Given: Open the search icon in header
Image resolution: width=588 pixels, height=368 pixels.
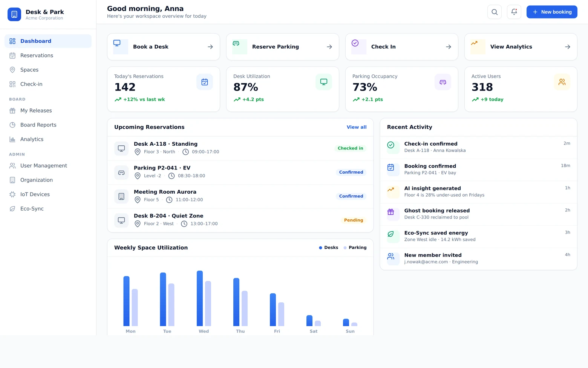Looking at the screenshot, I should coord(495,12).
